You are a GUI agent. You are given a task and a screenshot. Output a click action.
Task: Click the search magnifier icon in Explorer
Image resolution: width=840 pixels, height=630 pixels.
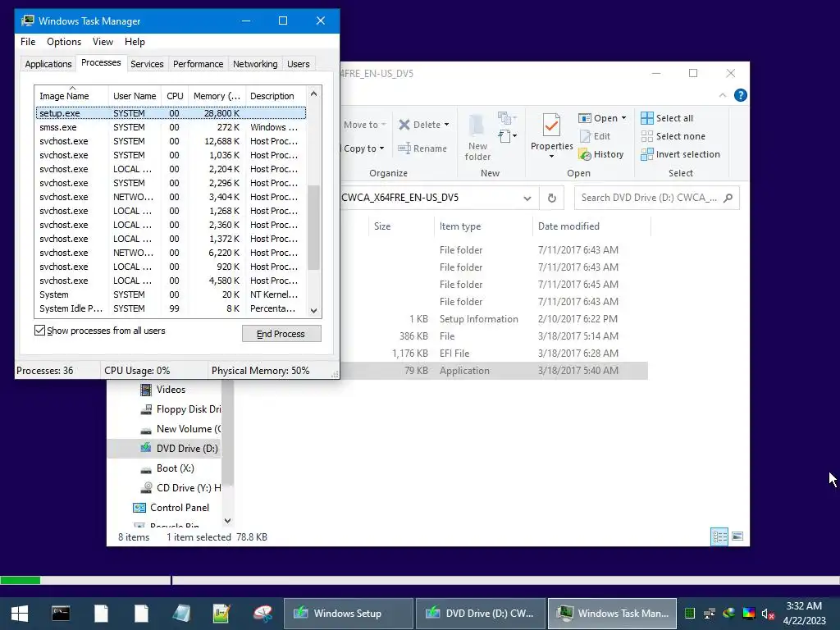728,198
